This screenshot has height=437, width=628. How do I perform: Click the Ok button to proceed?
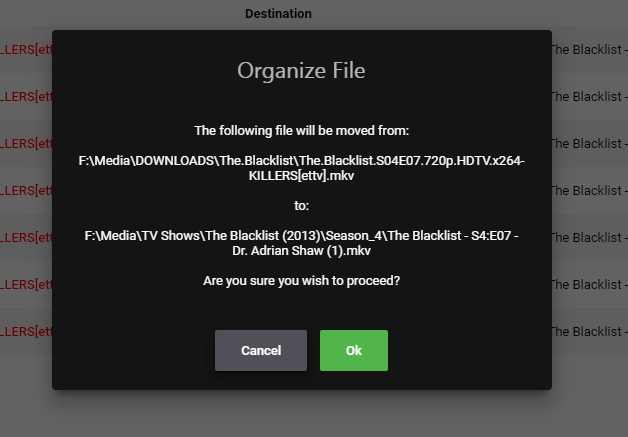pos(353,351)
